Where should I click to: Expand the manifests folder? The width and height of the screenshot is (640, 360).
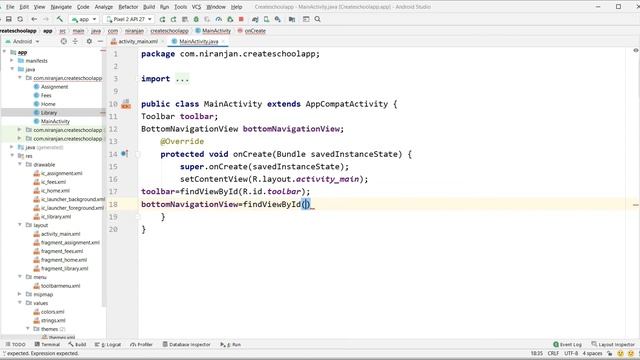(12, 60)
